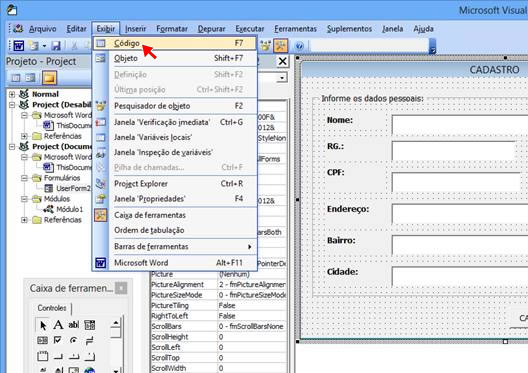Click the Object Browser toolbar icon
This screenshot has height=373, width=528.
point(265,45)
